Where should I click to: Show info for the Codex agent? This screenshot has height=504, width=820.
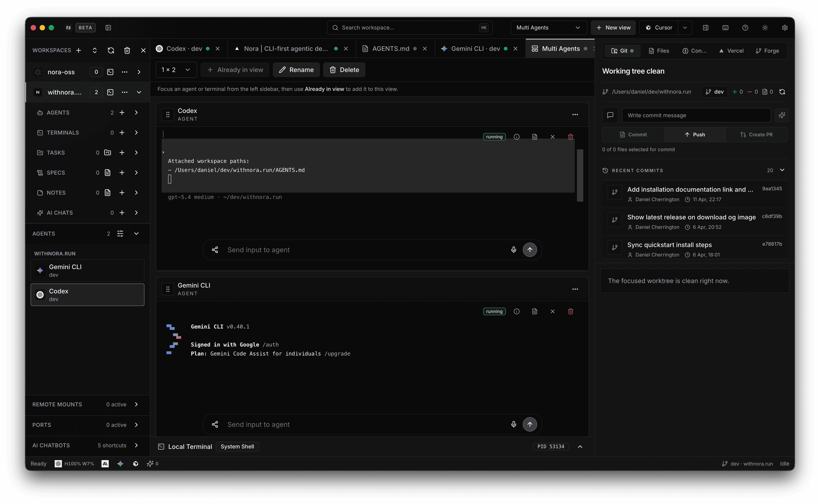point(517,137)
